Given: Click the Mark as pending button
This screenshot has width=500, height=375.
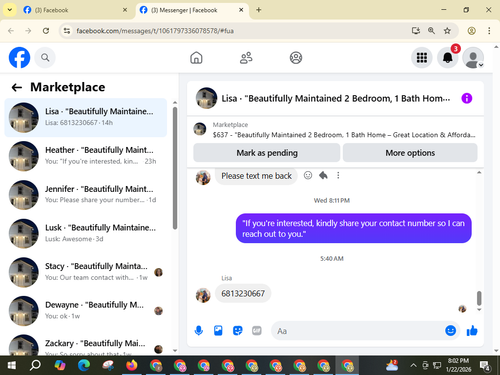Looking at the screenshot, I should (x=267, y=153).
